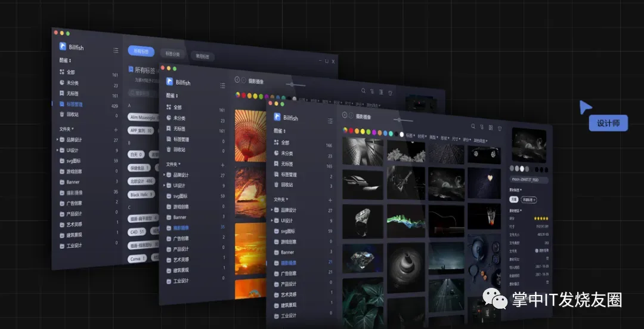Collapse 文件夹 section in front window
The height and width of the screenshot is (329, 644).
[x=281, y=199]
